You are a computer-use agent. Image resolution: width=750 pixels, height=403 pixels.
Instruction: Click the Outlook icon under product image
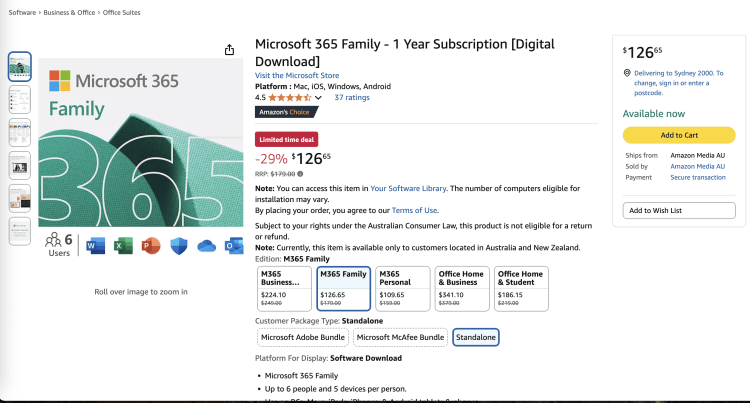tap(234, 246)
